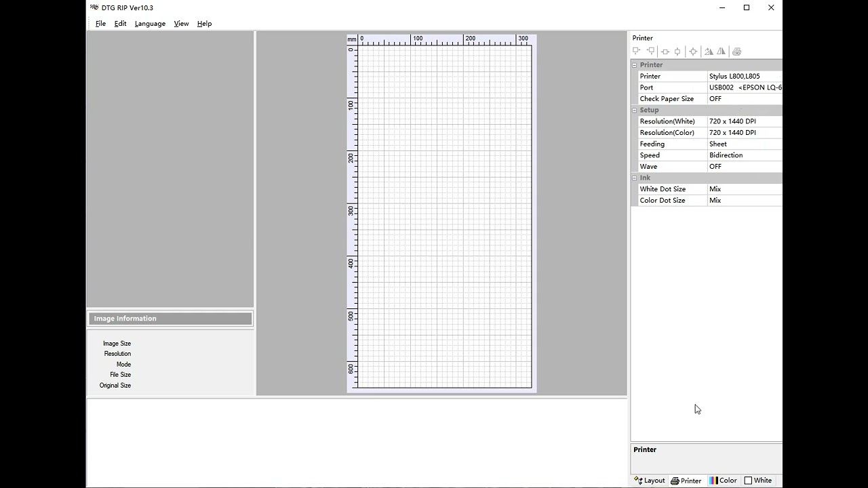Click the rotate image triangle icon
The width and height of the screenshot is (868, 488).
pos(709,52)
